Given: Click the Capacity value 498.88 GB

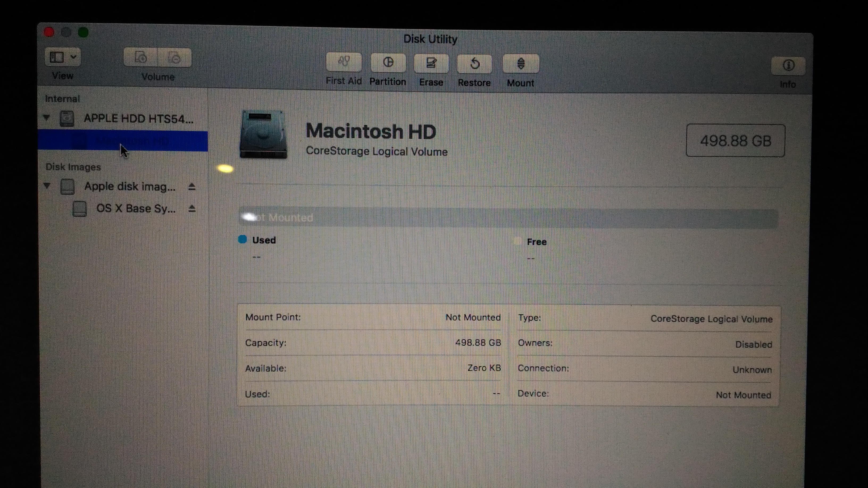Looking at the screenshot, I should point(478,343).
